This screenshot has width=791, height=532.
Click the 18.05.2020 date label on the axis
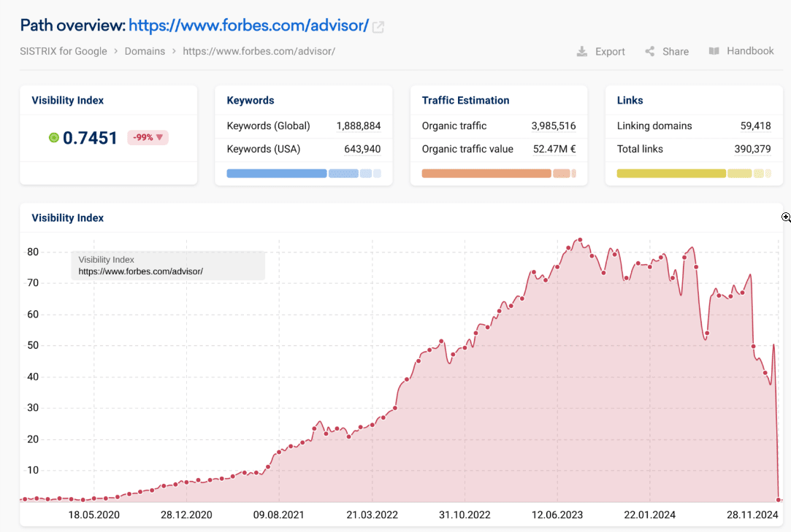(x=93, y=515)
